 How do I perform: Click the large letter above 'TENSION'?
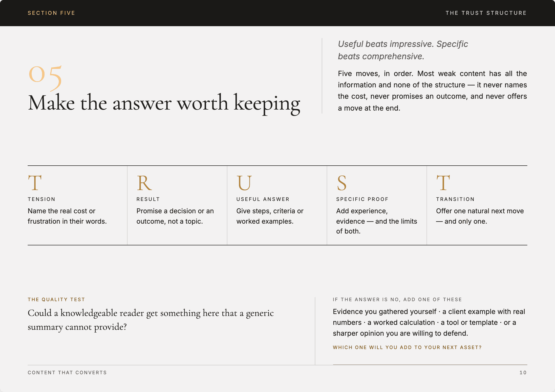(35, 183)
